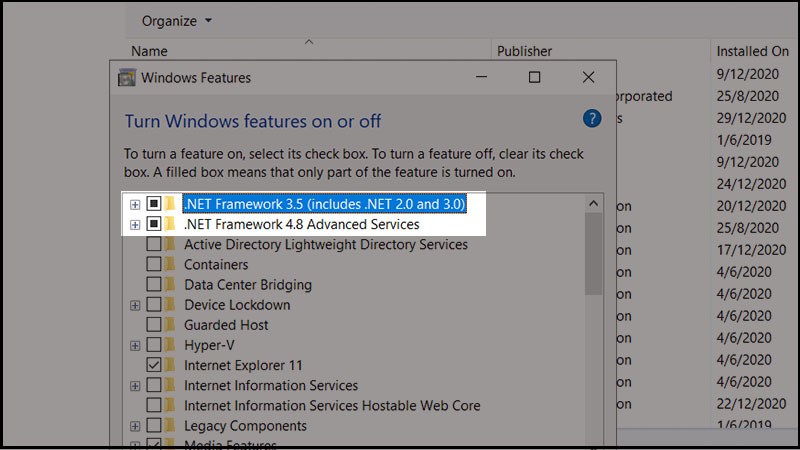
Task: Enable the Data Center Bridging checkbox
Action: [x=154, y=284]
